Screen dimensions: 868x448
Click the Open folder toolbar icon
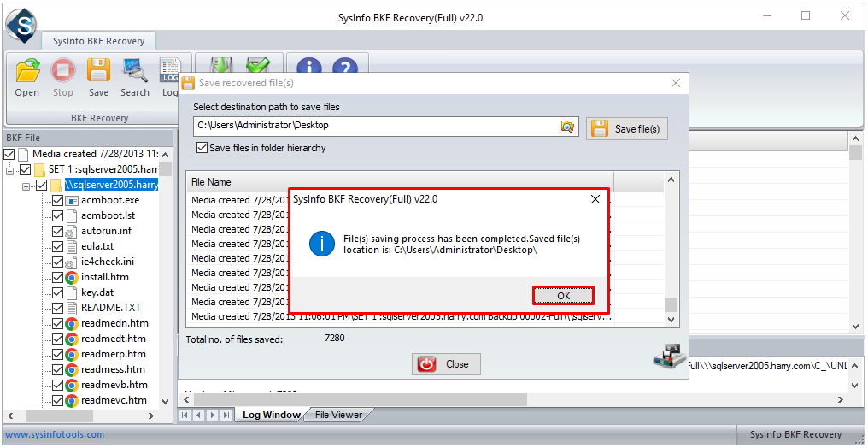tap(27, 71)
